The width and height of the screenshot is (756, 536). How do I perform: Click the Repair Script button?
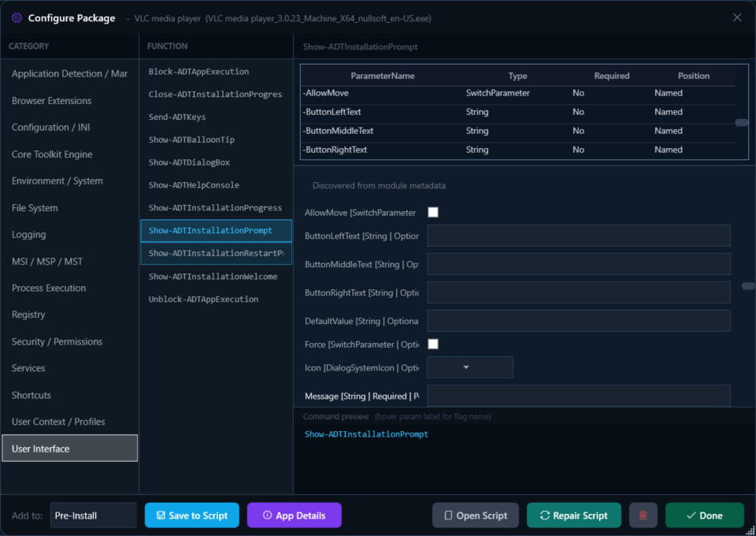click(x=573, y=515)
